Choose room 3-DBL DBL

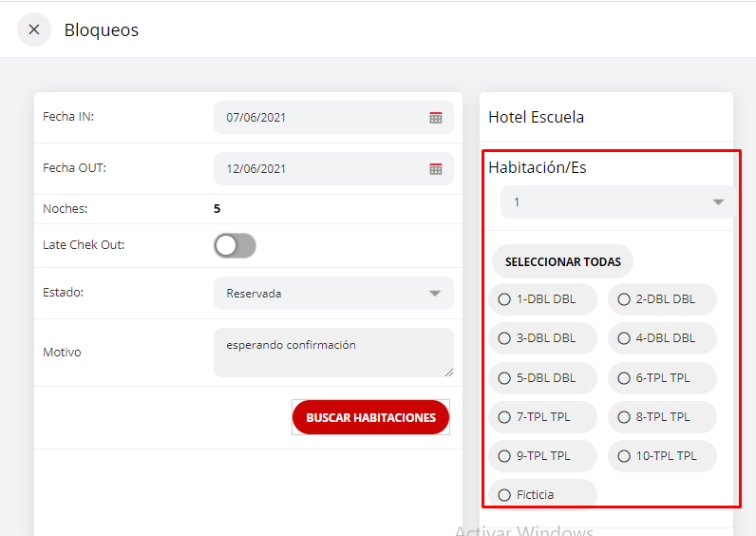pos(505,338)
